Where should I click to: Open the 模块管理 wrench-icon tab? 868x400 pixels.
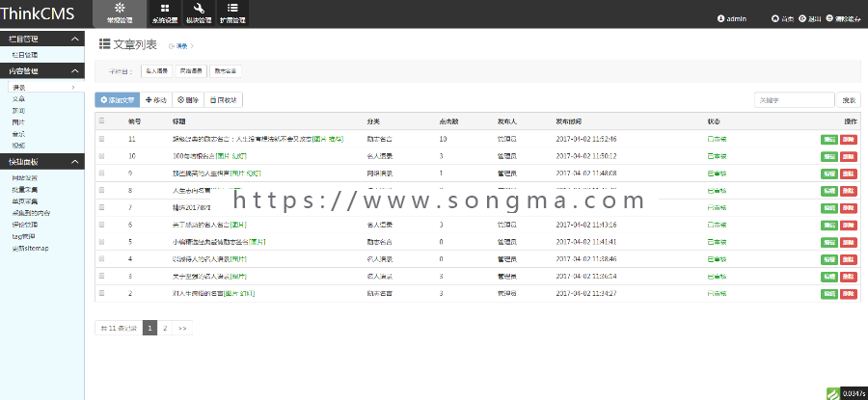(199, 13)
